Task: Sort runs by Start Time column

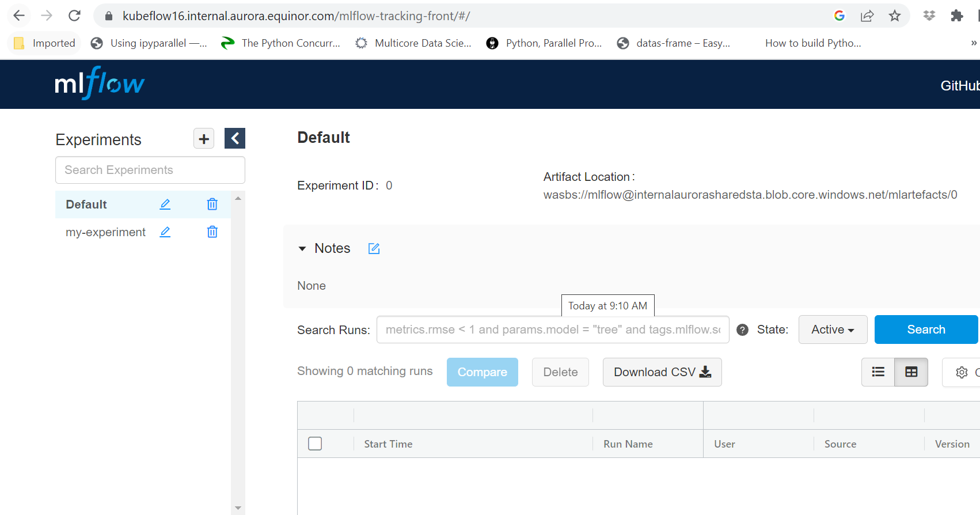Action: (x=388, y=444)
